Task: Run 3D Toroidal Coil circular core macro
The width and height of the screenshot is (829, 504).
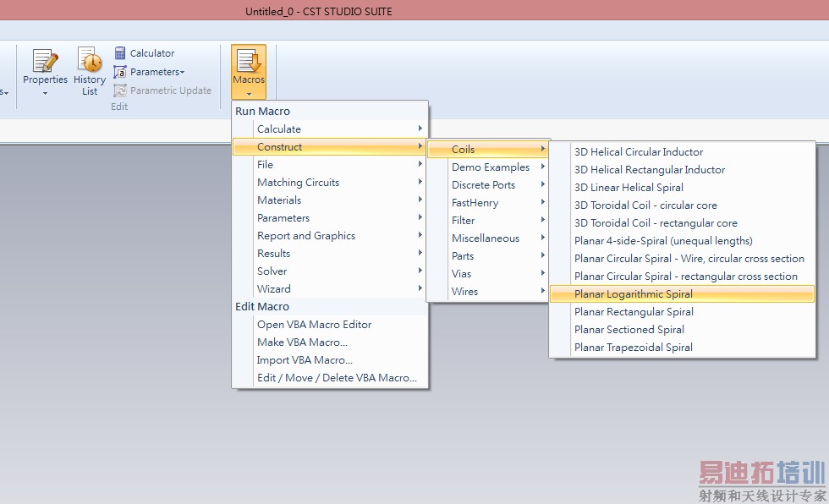Action: (x=682, y=205)
